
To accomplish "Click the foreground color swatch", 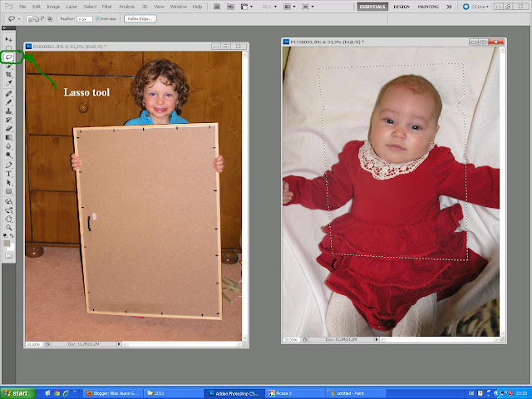I will pos(7,244).
